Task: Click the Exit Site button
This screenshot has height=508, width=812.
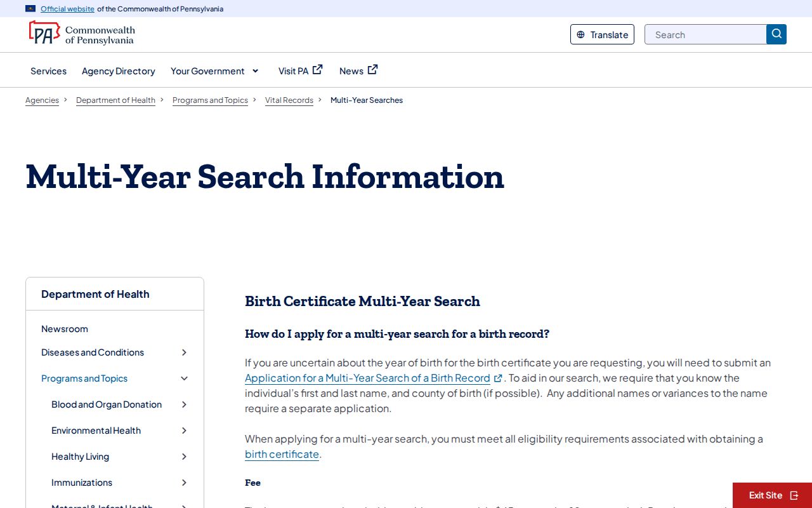Action: click(773, 495)
